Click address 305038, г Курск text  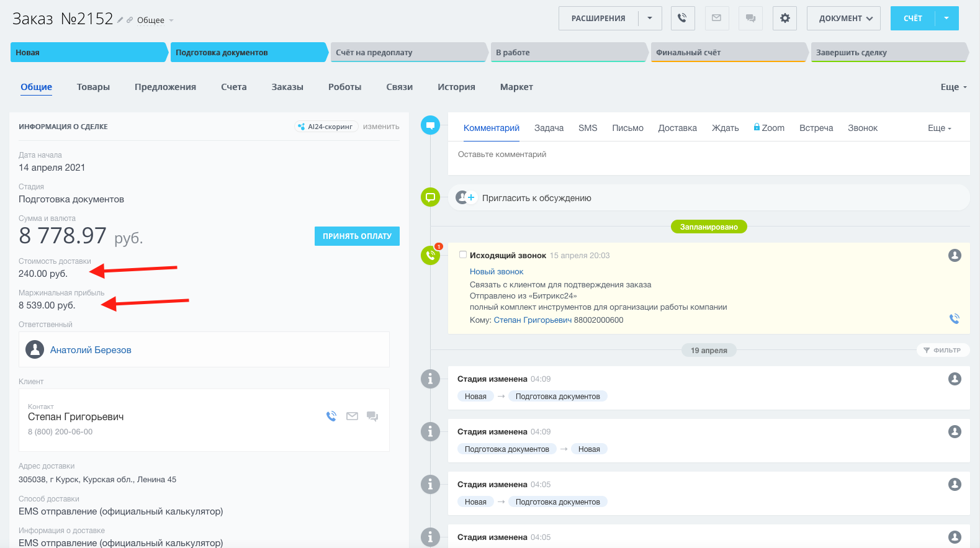pyautogui.click(x=97, y=479)
